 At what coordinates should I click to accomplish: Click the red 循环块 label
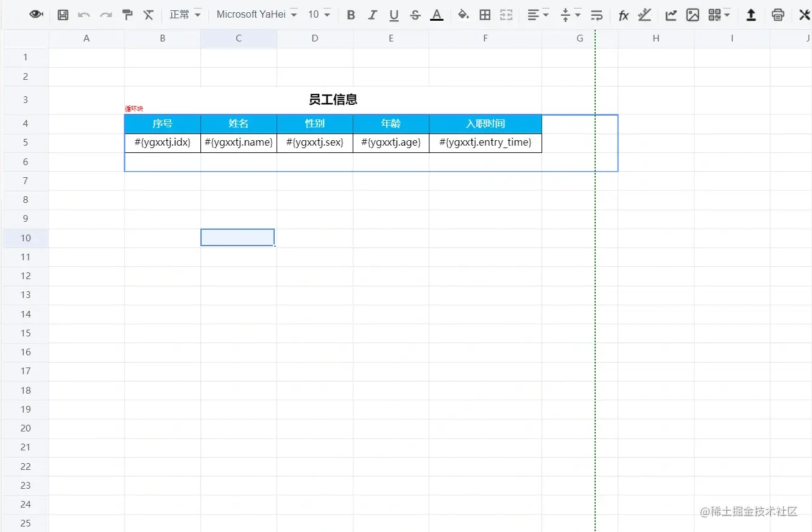134,109
